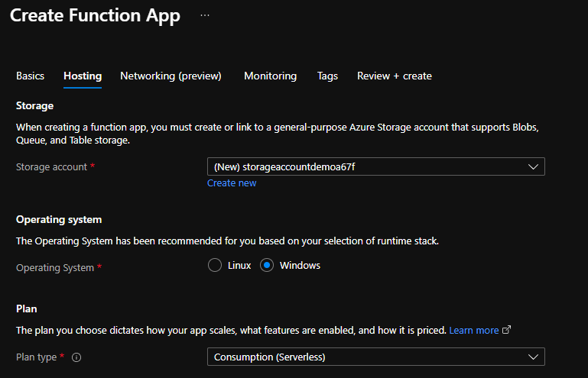Go to the Networking (preview) tab
Screen dimensions: 588x378
click(171, 76)
